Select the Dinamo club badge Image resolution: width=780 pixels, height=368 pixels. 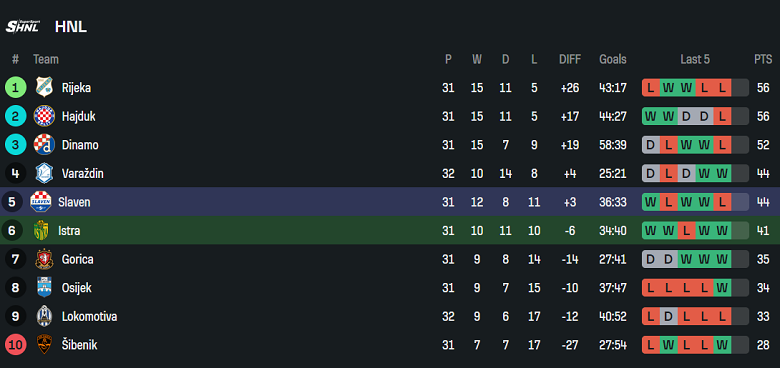click(x=44, y=145)
